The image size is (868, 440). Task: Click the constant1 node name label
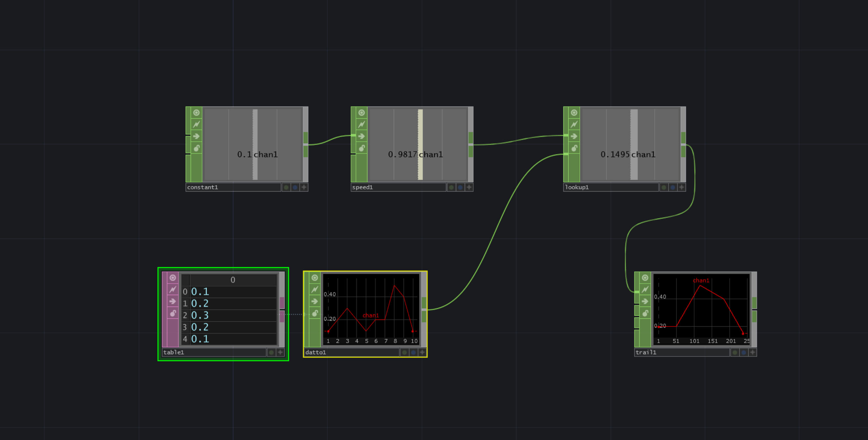click(x=233, y=187)
